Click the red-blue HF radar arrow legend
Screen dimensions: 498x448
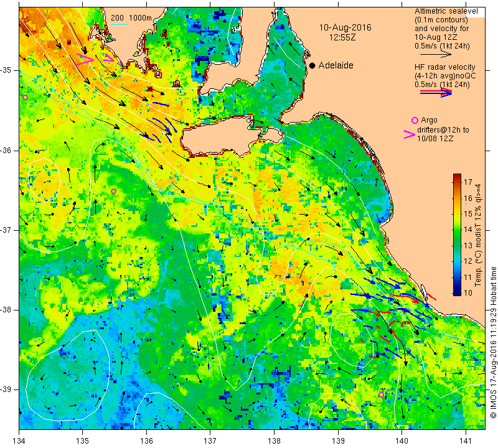(436, 92)
